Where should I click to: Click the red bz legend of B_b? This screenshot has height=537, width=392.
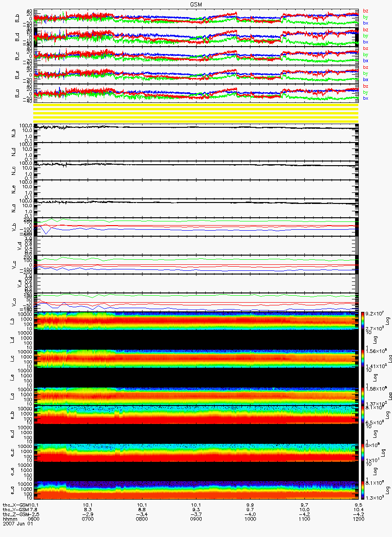(365, 11)
